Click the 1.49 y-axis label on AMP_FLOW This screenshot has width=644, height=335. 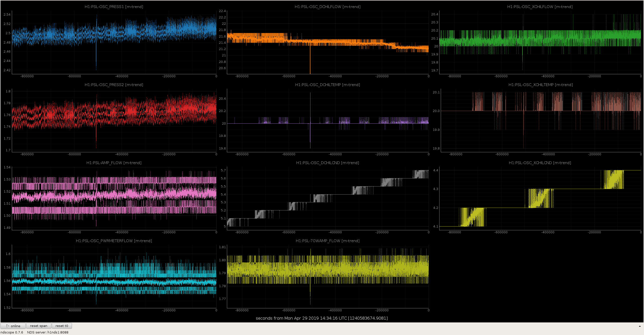point(7,228)
